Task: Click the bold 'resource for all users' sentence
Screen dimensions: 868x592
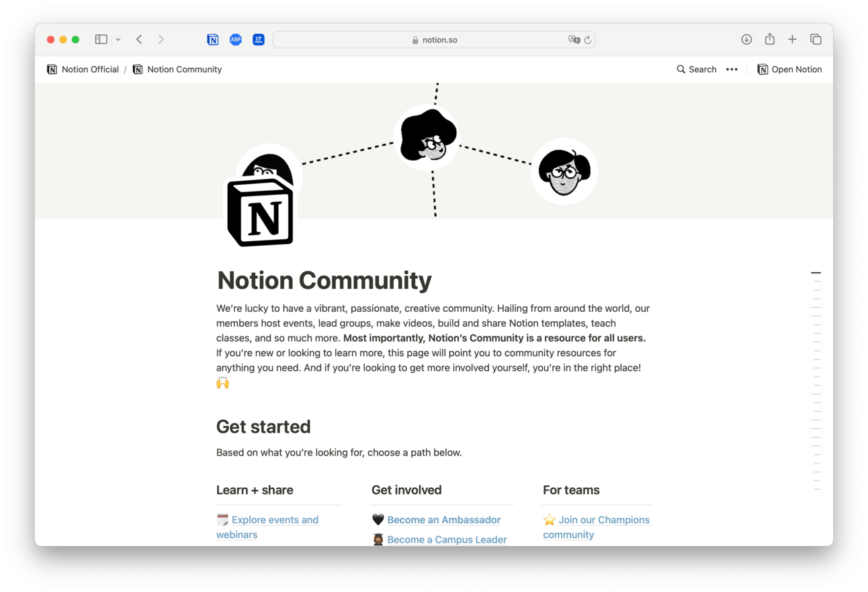Action: 494,338
